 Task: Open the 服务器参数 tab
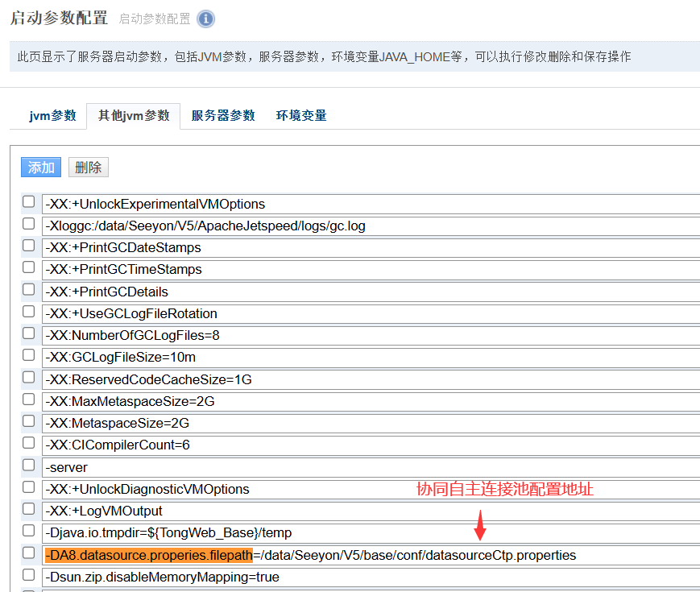[223, 116]
